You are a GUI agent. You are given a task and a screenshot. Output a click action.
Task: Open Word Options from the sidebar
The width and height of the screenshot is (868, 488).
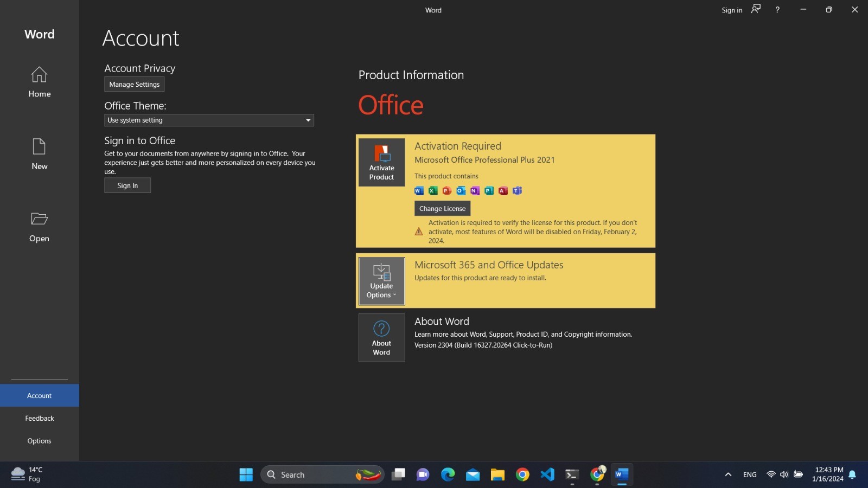(x=39, y=441)
